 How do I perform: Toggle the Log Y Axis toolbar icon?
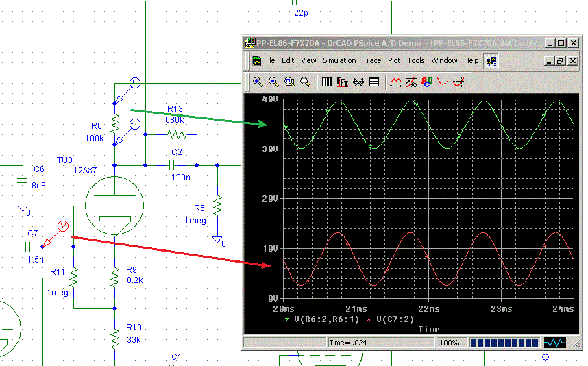pos(374,82)
